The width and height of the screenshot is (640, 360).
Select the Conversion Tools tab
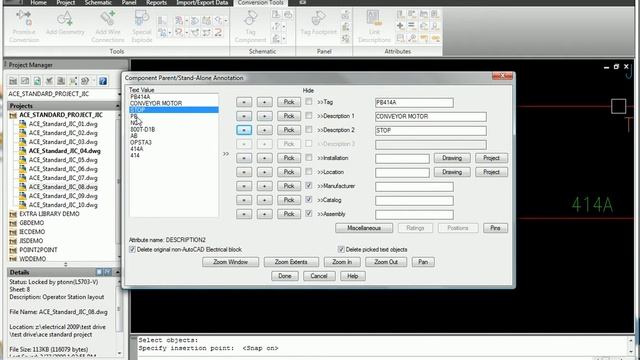pyautogui.click(x=260, y=2)
